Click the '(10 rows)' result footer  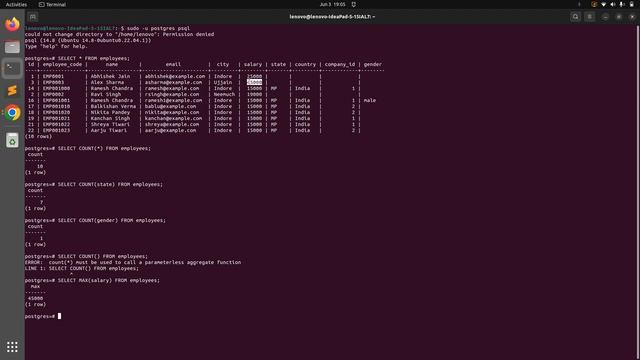pyautogui.click(x=38, y=136)
